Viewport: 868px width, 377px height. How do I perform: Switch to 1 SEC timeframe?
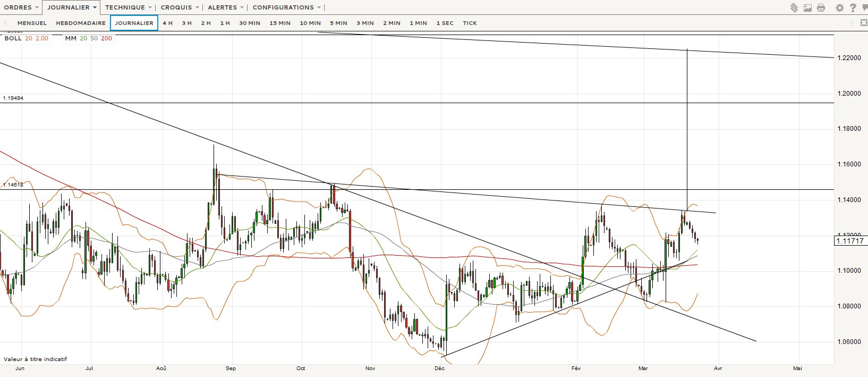click(x=445, y=23)
